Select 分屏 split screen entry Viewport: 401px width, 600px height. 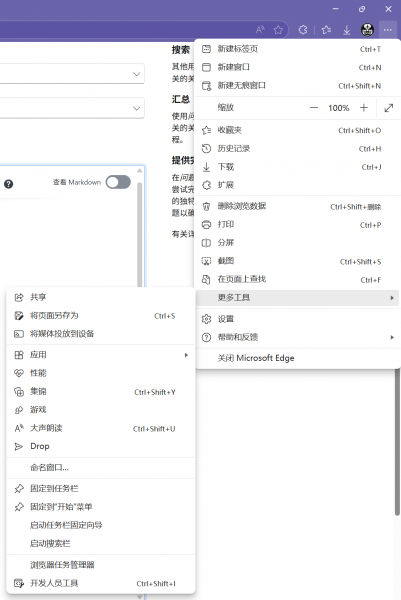point(295,243)
